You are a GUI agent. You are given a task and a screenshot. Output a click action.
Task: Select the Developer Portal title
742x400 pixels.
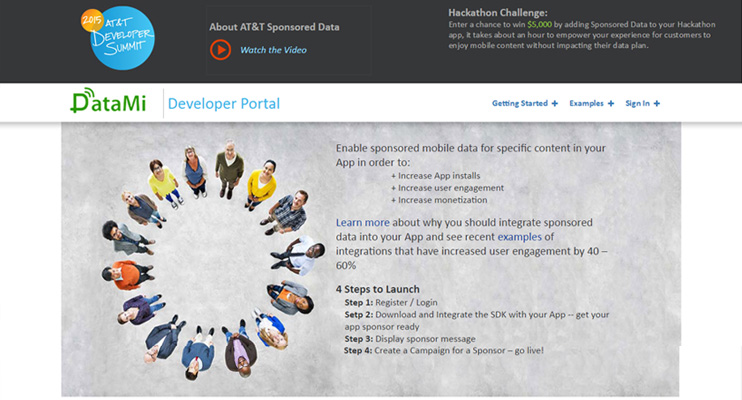pos(223,104)
